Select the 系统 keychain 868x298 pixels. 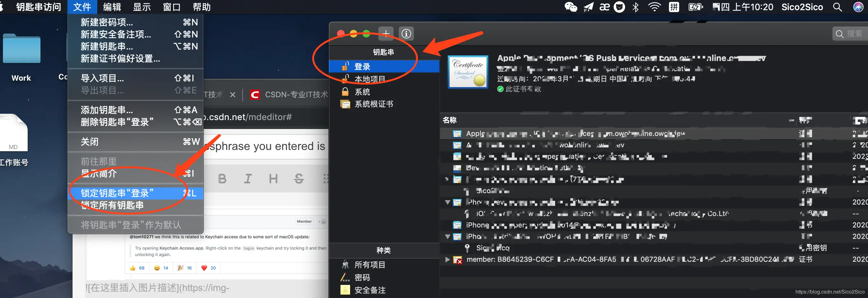tap(384, 92)
